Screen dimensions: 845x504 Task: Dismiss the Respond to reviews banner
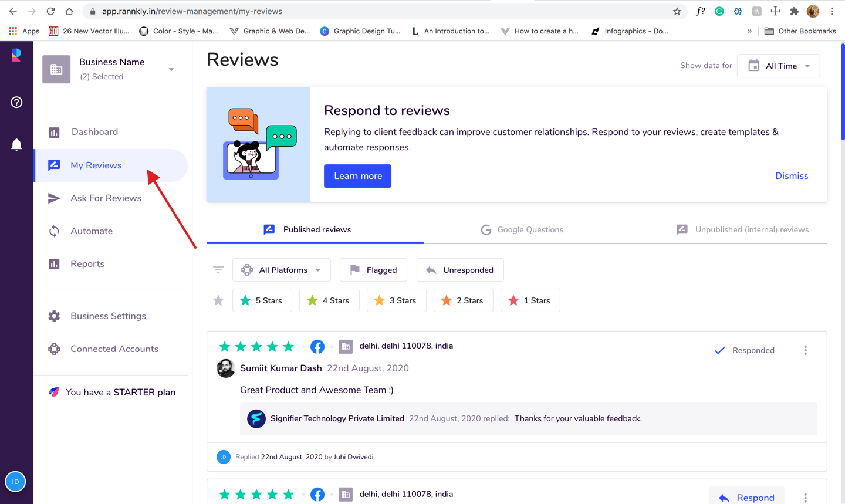(x=792, y=176)
